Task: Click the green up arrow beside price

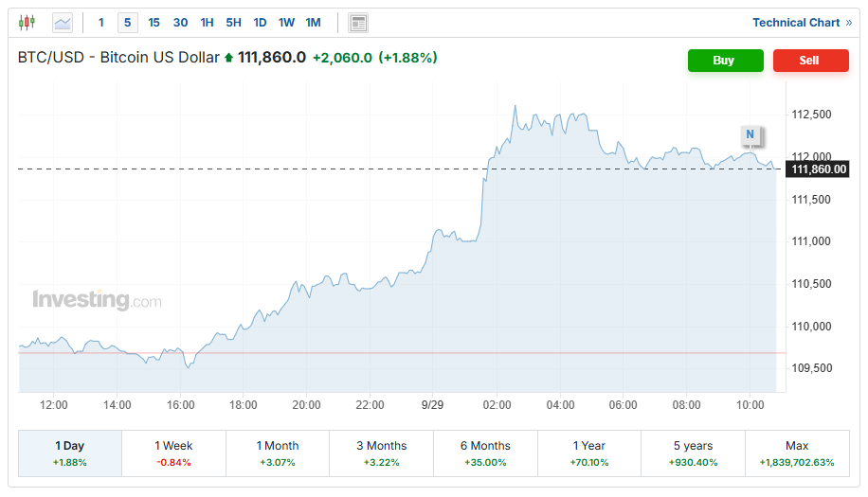Action: [x=228, y=58]
